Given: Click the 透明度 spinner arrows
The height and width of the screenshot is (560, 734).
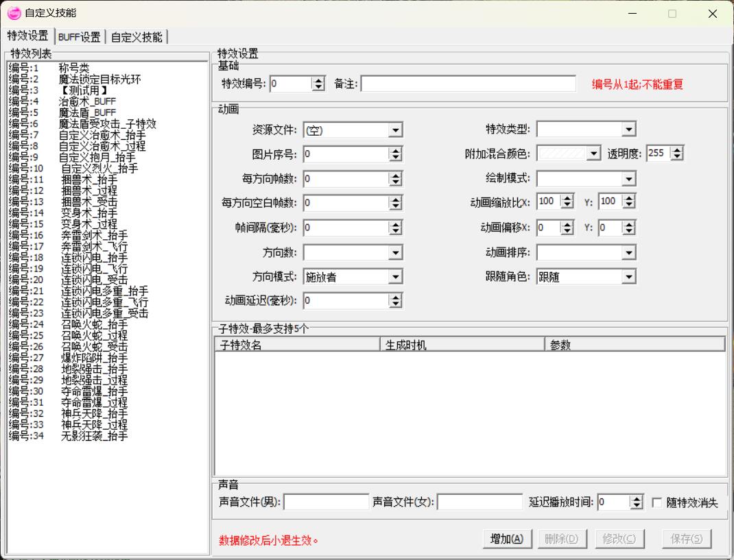Looking at the screenshot, I should coord(677,154).
